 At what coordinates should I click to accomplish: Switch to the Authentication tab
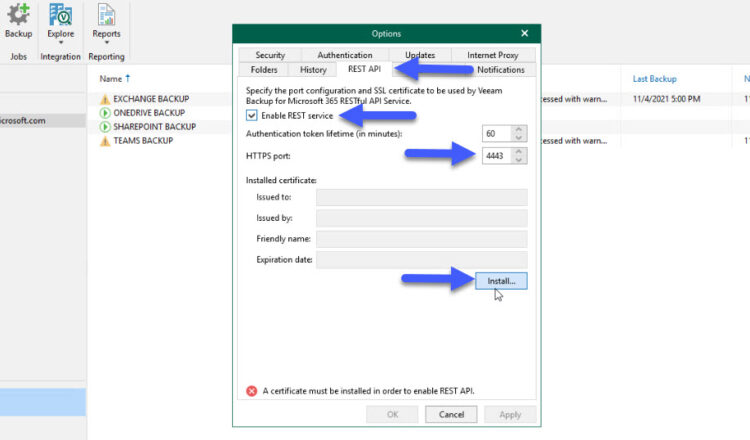[345, 55]
